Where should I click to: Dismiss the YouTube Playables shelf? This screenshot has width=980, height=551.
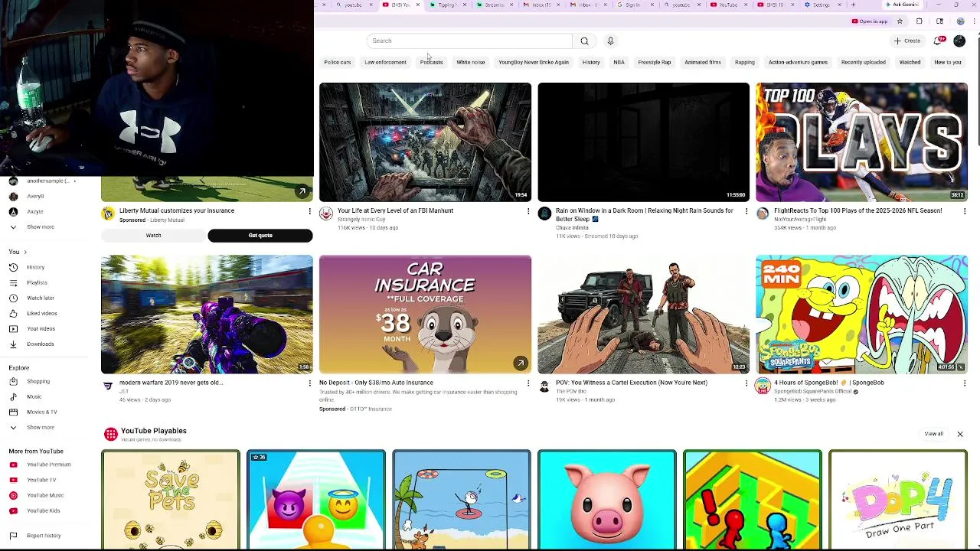959,434
